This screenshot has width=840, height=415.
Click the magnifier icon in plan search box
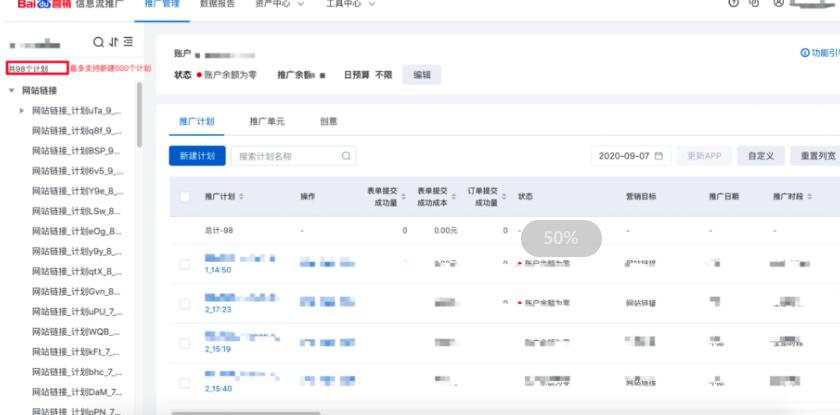tap(346, 156)
